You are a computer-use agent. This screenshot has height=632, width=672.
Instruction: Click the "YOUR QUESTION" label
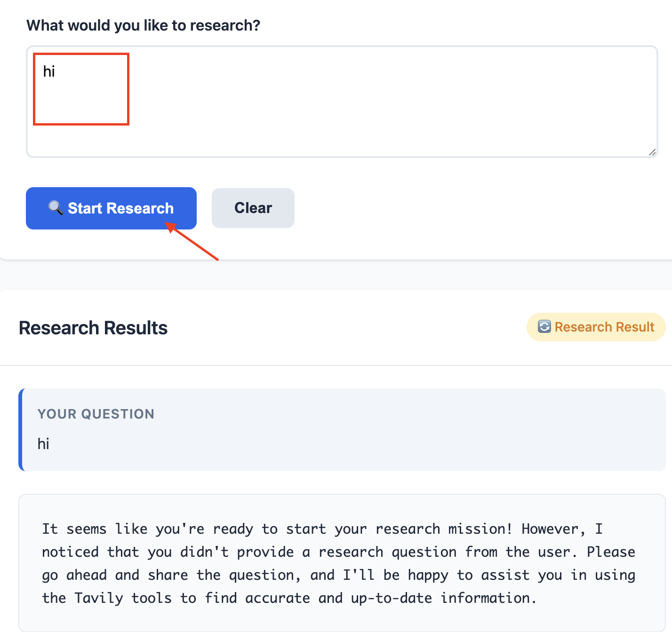point(96,414)
